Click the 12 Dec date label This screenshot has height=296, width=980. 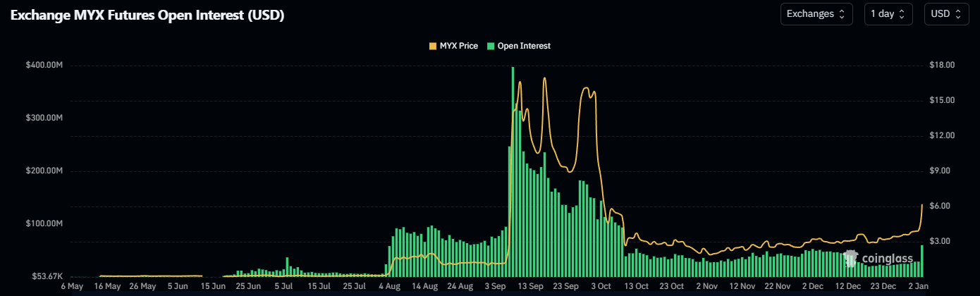point(847,288)
